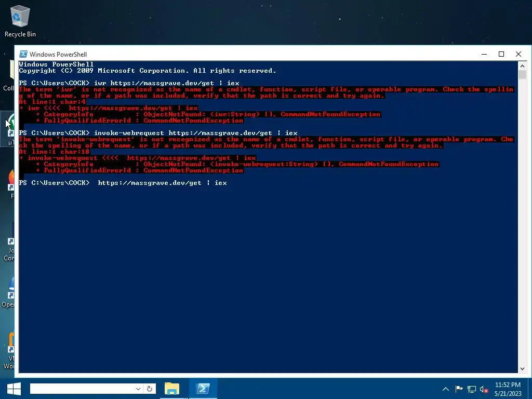The height and width of the screenshot is (399, 532).
Task: Click the 'Windows PowerShell' title bar text
Action: coord(58,54)
